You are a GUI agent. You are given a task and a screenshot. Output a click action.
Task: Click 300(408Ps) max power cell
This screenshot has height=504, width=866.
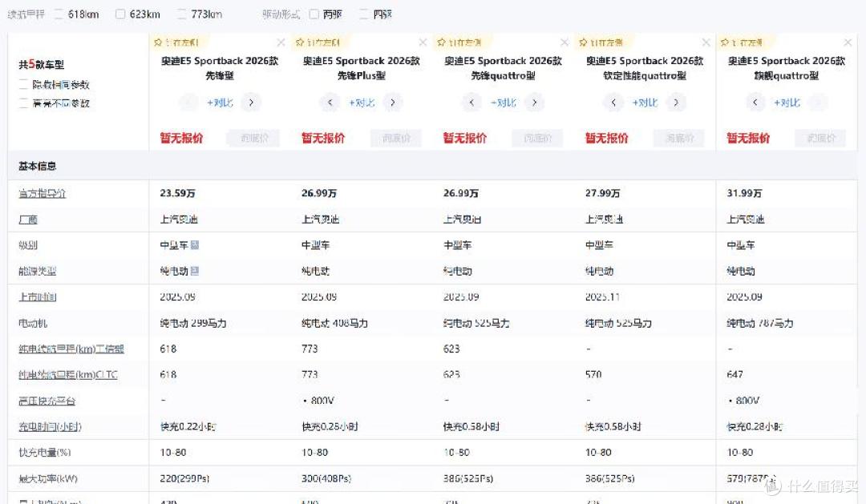[x=326, y=478]
